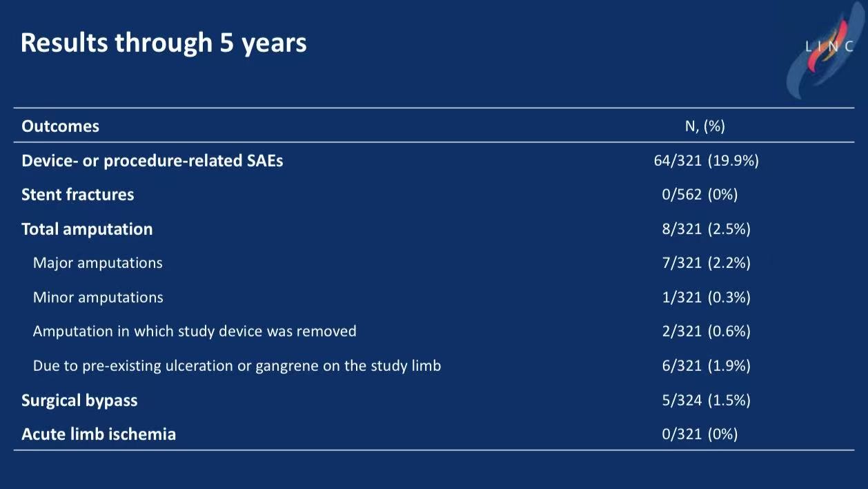Select the 'Results through 5 years' title

[164, 43]
